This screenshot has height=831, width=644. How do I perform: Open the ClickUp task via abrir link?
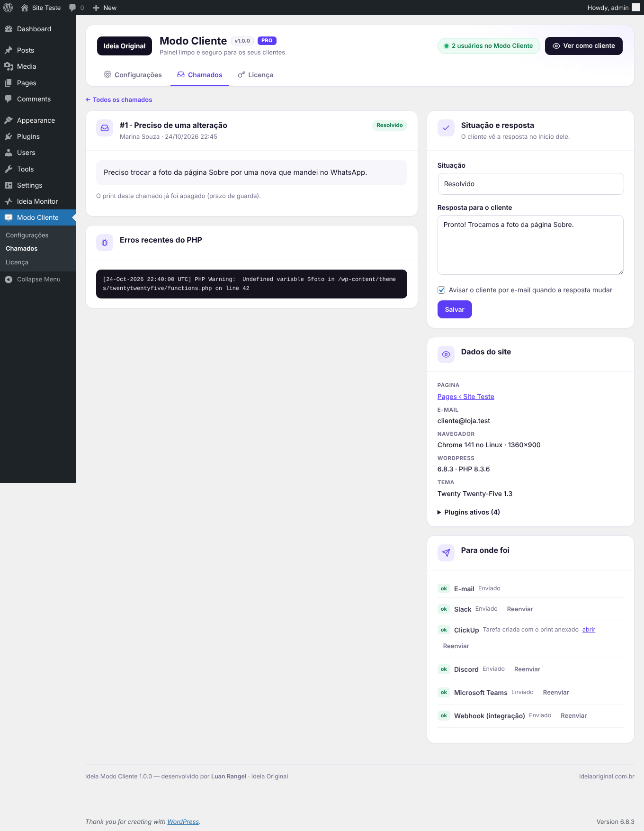pyautogui.click(x=589, y=630)
